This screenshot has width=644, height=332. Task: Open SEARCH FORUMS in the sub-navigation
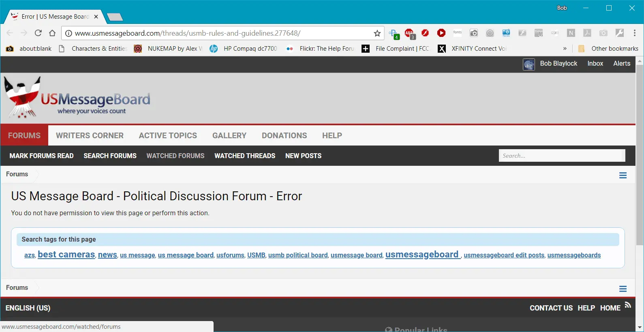[110, 156]
